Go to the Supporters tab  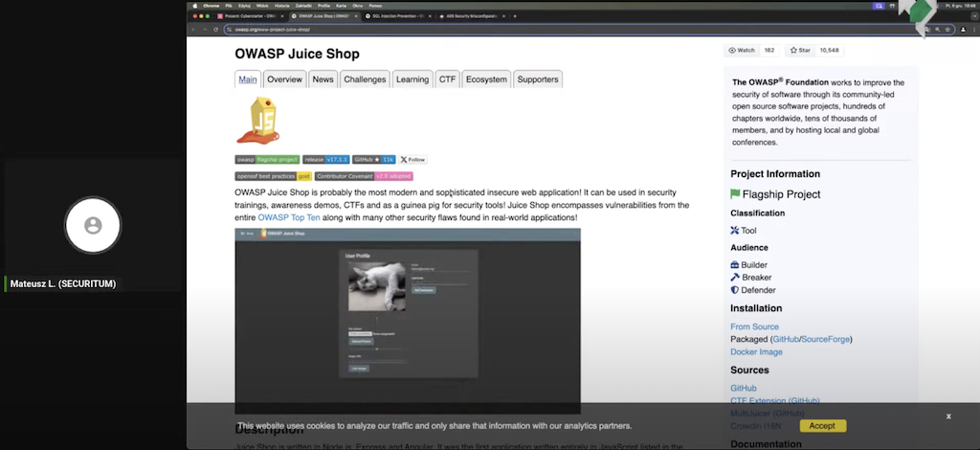[538, 79]
